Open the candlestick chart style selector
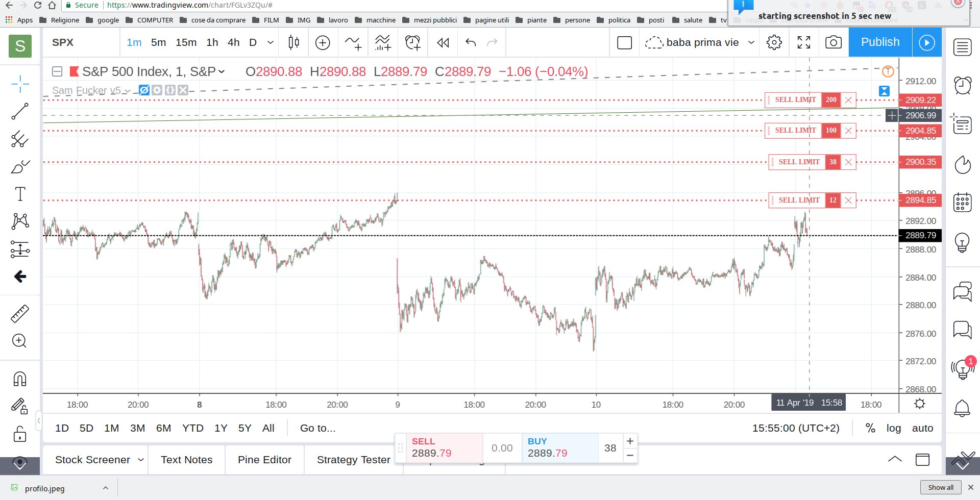Viewport: 980px width, 500px height. click(293, 42)
